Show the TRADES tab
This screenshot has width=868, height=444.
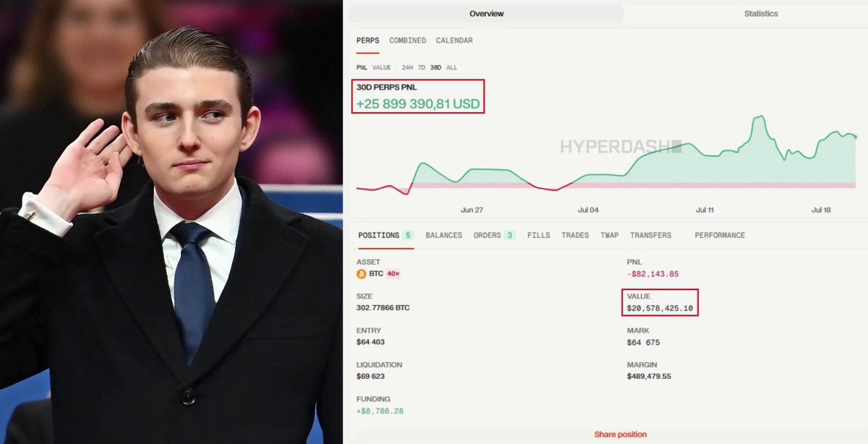click(x=575, y=235)
